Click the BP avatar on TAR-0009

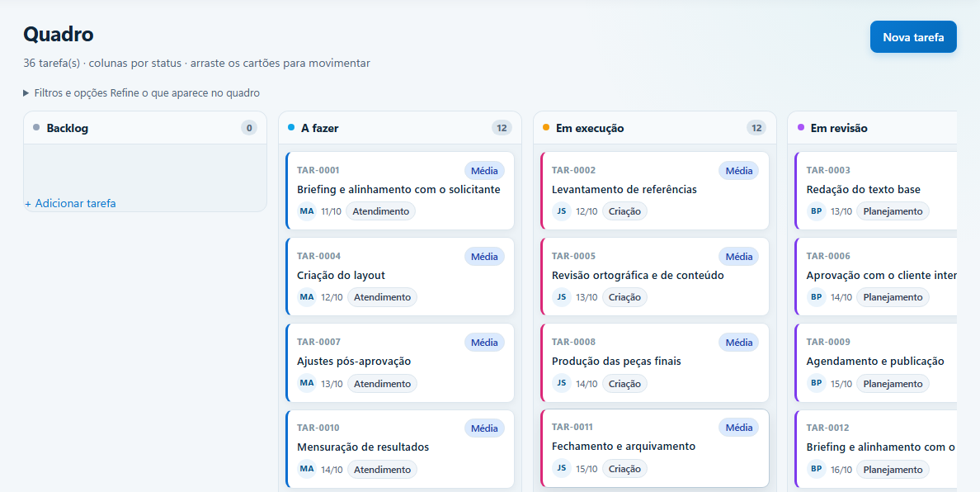pyautogui.click(x=816, y=383)
